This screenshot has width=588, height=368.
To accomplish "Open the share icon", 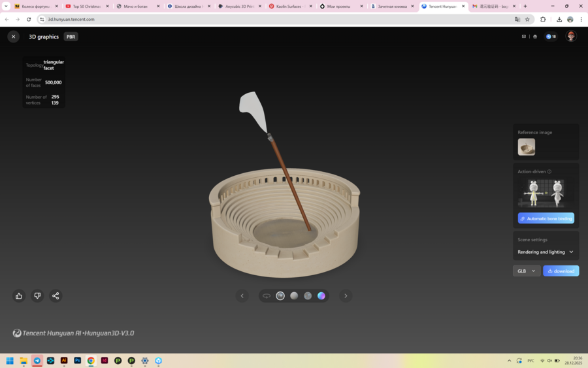I will [x=56, y=295].
